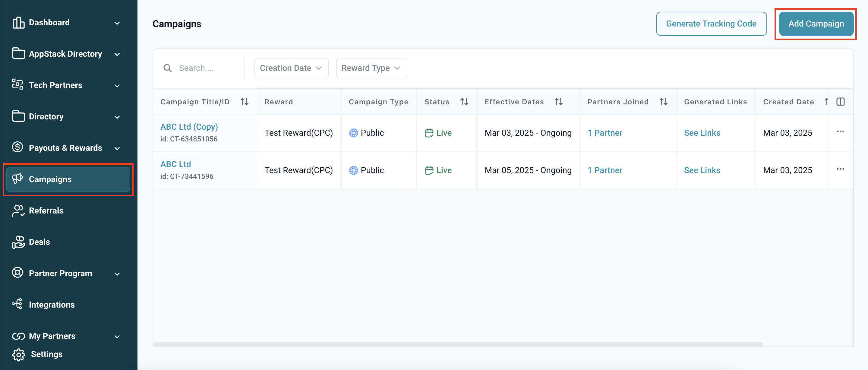Open See Links for ABC Ltd (Copy)
The width and height of the screenshot is (868, 370).
[x=702, y=133]
